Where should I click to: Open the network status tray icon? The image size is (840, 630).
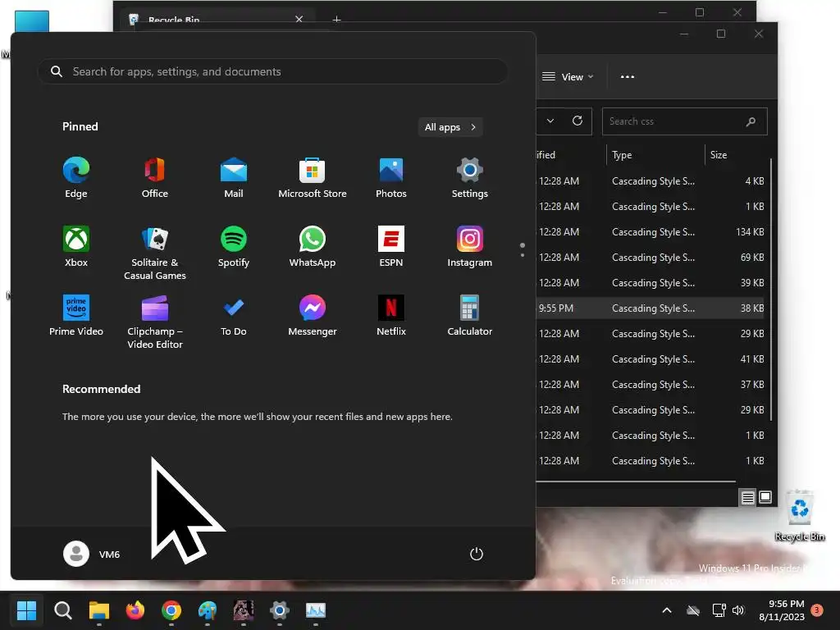coord(719,610)
